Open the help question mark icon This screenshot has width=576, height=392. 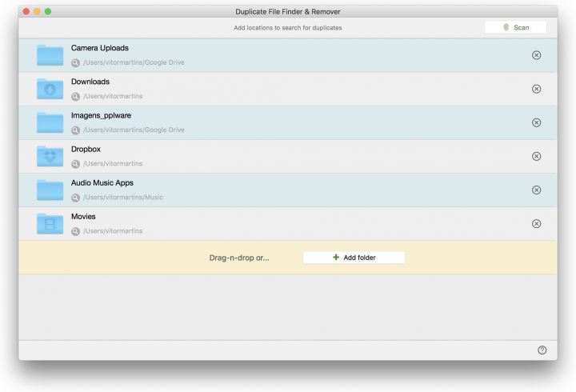pos(542,350)
